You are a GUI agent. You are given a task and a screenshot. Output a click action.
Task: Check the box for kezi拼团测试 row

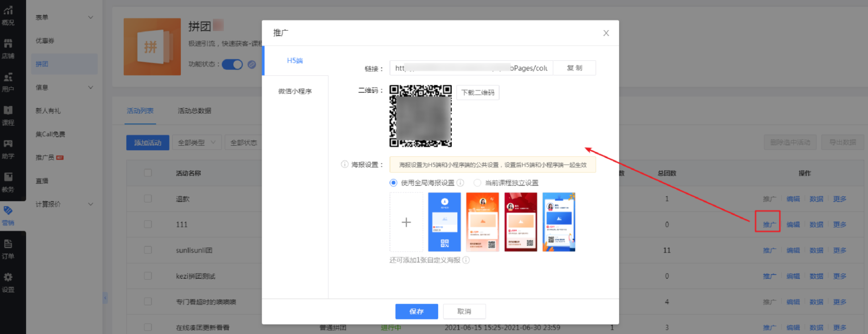[x=148, y=276]
